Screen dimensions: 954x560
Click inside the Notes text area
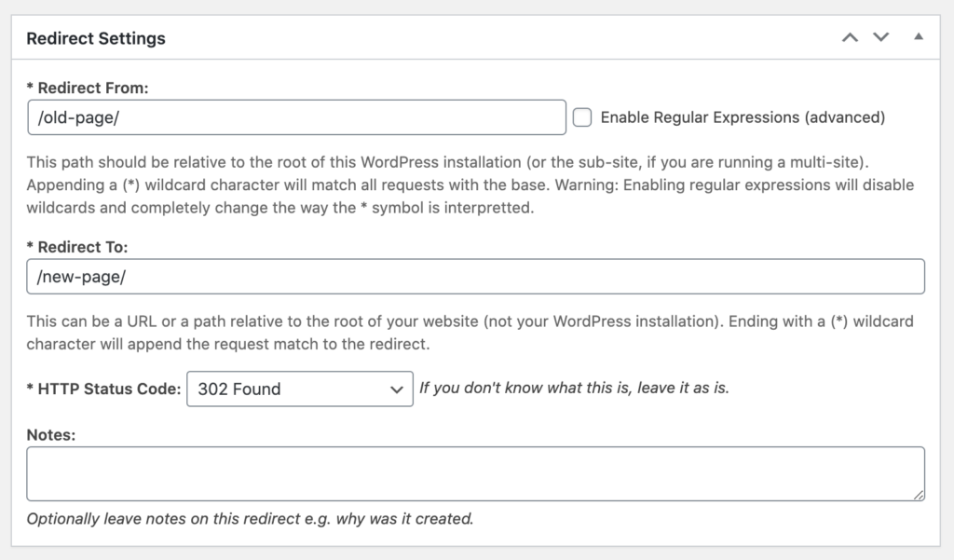click(x=476, y=473)
